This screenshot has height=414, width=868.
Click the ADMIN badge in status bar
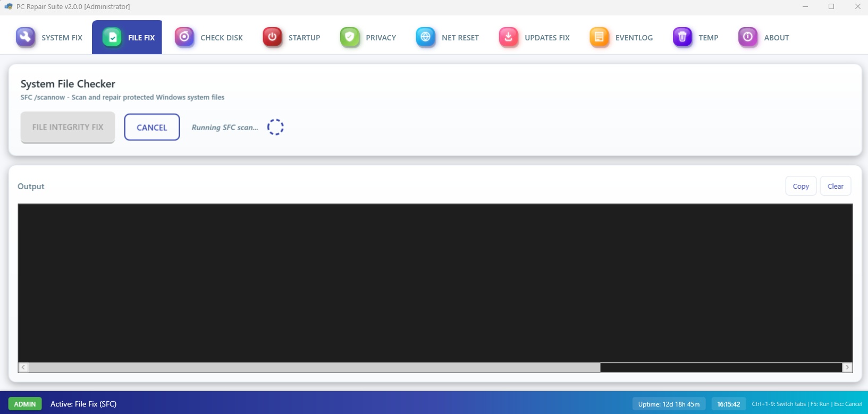tap(25, 404)
